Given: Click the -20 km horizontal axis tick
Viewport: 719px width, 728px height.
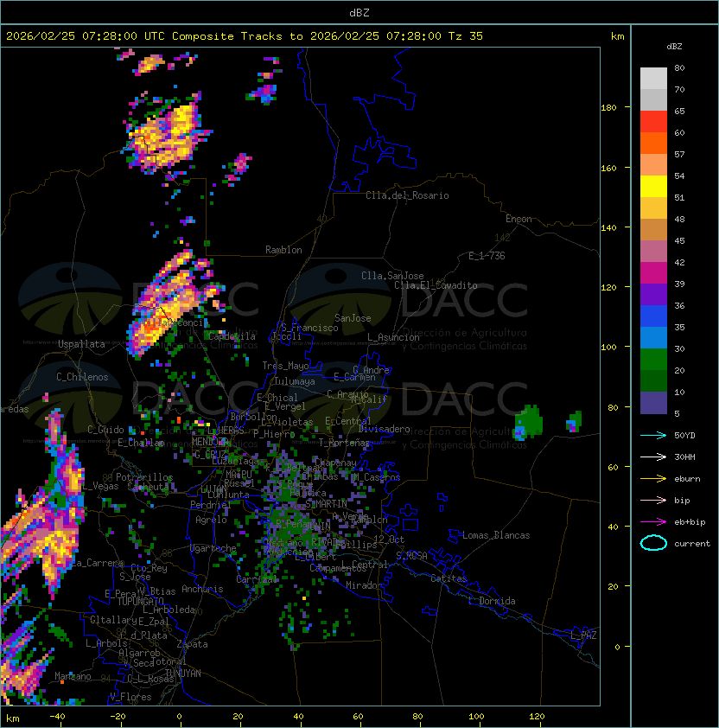Looking at the screenshot, I should click(x=118, y=717).
